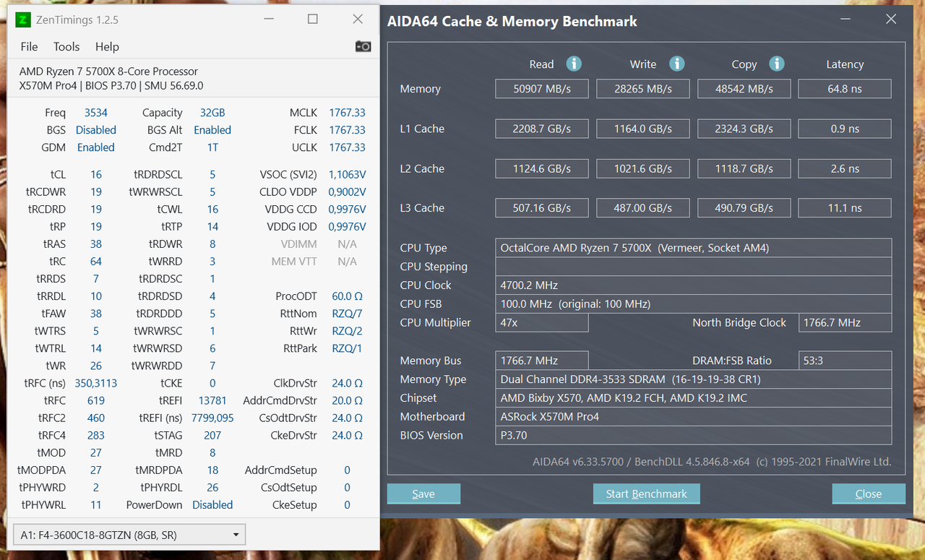Maximize the ZenTimings window

(313, 20)
